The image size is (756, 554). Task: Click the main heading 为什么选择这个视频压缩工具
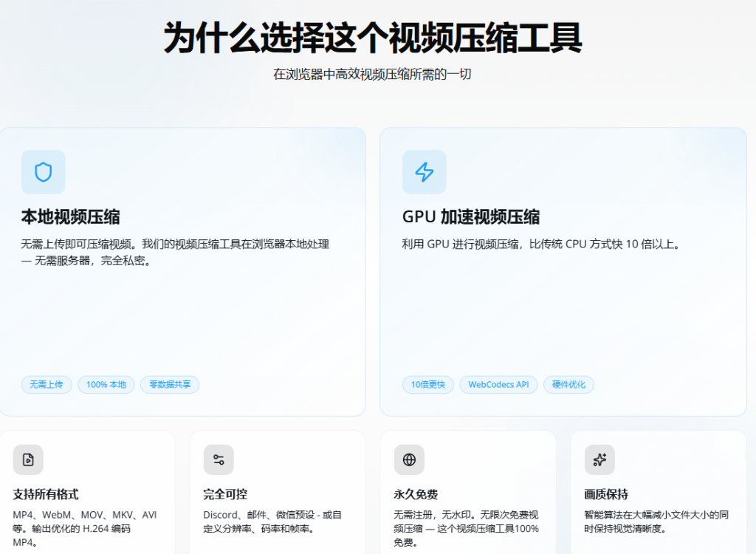373,38
